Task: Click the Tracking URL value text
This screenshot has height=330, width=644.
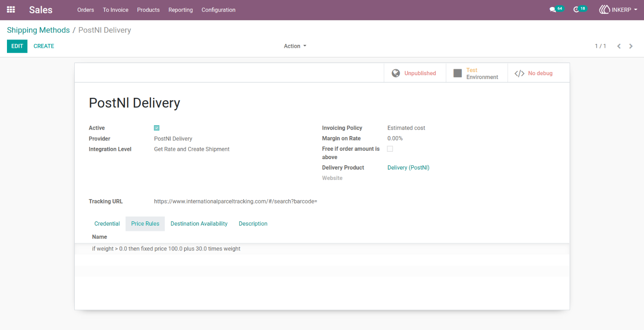Action: click(x=236, y=201)
